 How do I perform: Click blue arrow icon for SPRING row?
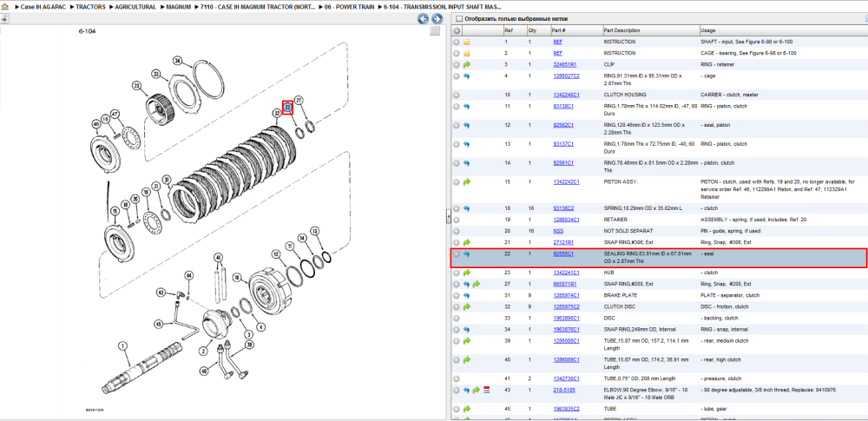467,208
